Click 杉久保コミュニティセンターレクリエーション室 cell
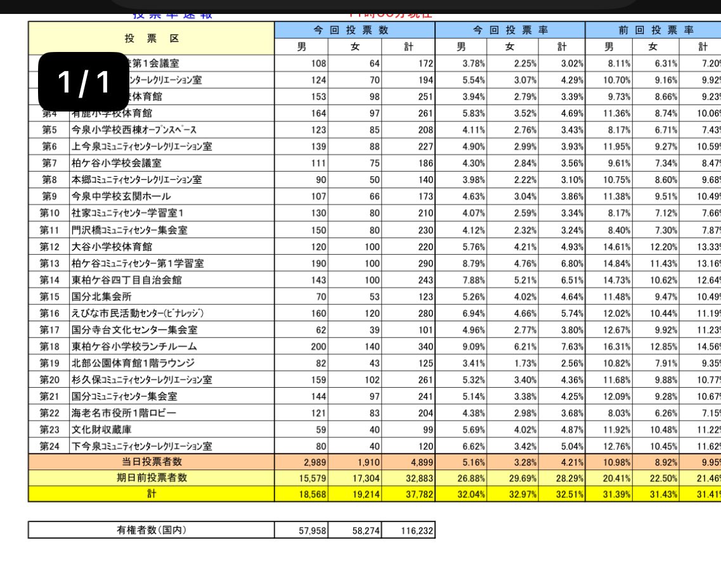The width and height of the screenshot is (721, 588). coord(172,380)
